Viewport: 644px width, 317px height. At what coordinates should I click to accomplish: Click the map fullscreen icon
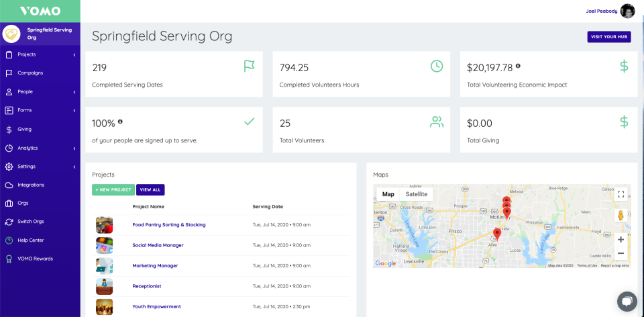point(621,195)
